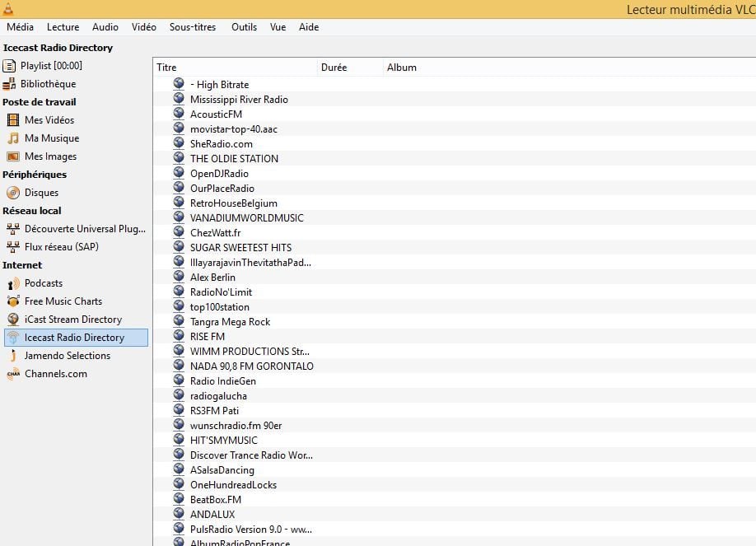Screen dimensions: 756x546
Task: Click the VLC cone icon in title bar
Action: tap(8, 8)
